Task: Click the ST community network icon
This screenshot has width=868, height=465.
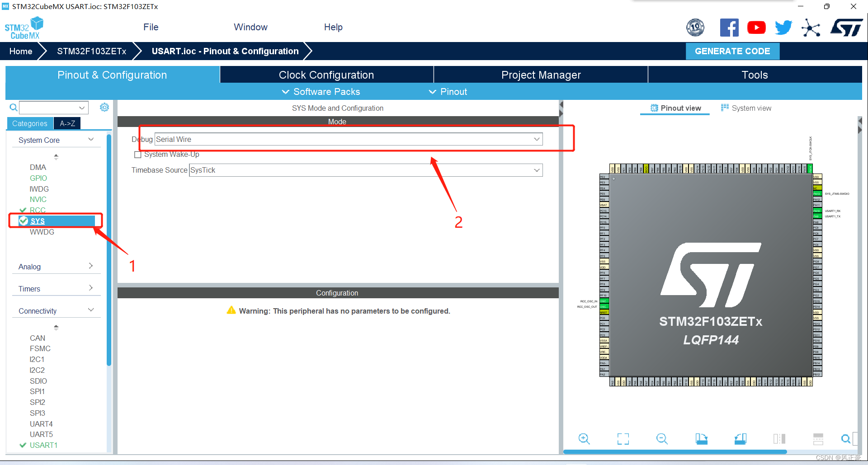Action: (811, 28)
